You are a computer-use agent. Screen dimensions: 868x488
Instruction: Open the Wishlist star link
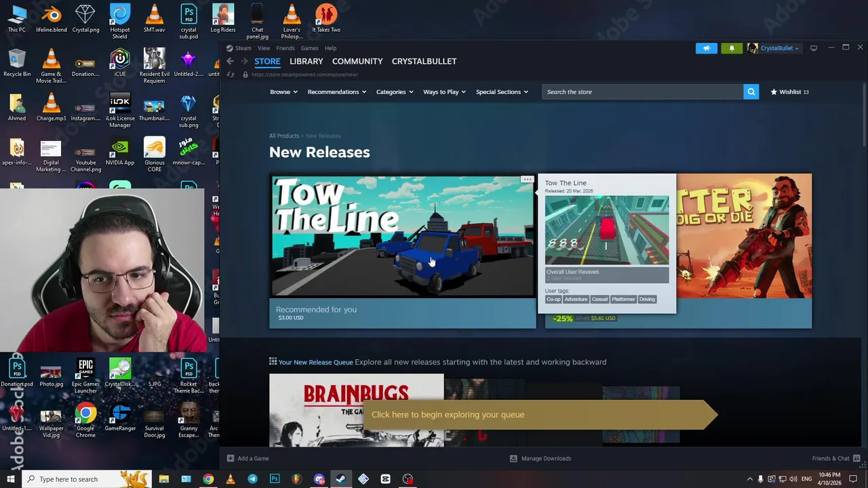(x=789, y=91)
